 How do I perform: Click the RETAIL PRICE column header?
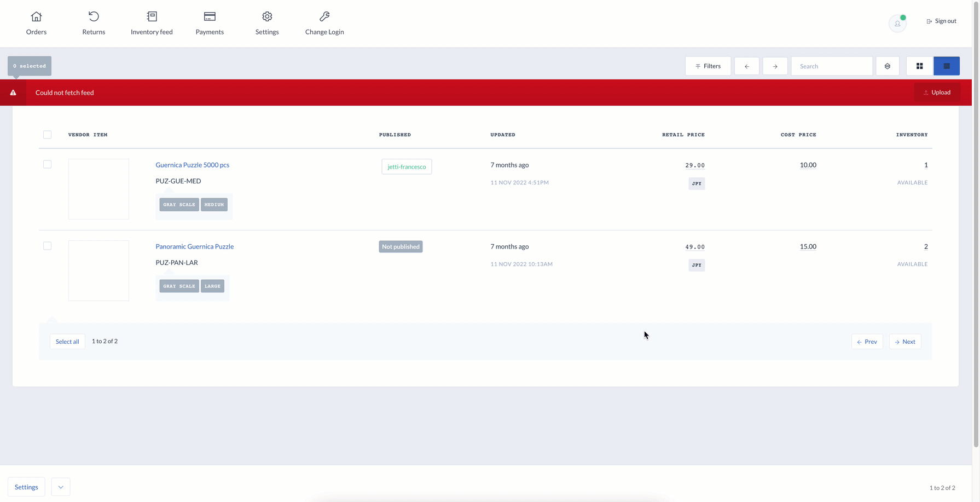pyautogui.click(x=683, y=135)
